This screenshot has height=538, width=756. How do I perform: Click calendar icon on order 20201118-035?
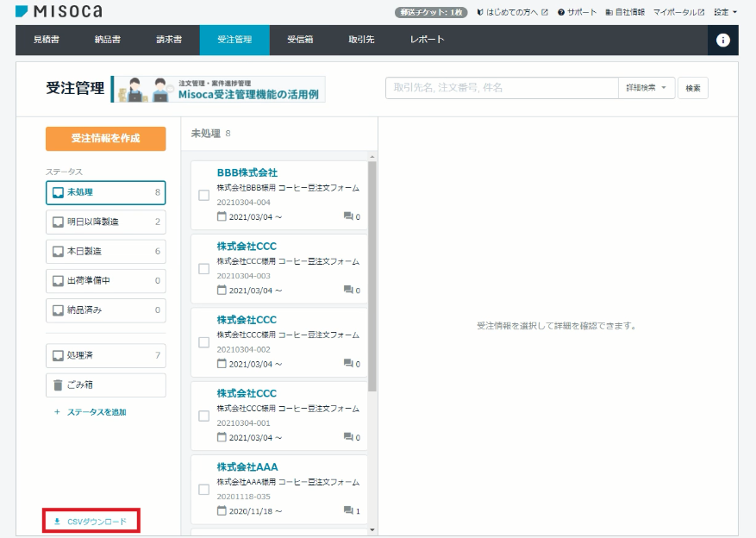[222, 510]
